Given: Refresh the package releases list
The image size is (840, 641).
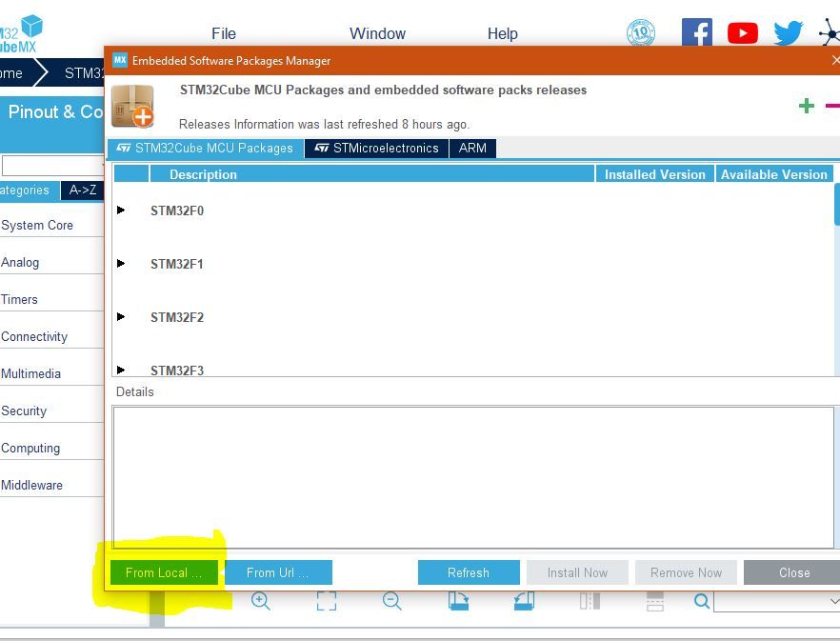Looking at the screenshot, I should (469, 572).
